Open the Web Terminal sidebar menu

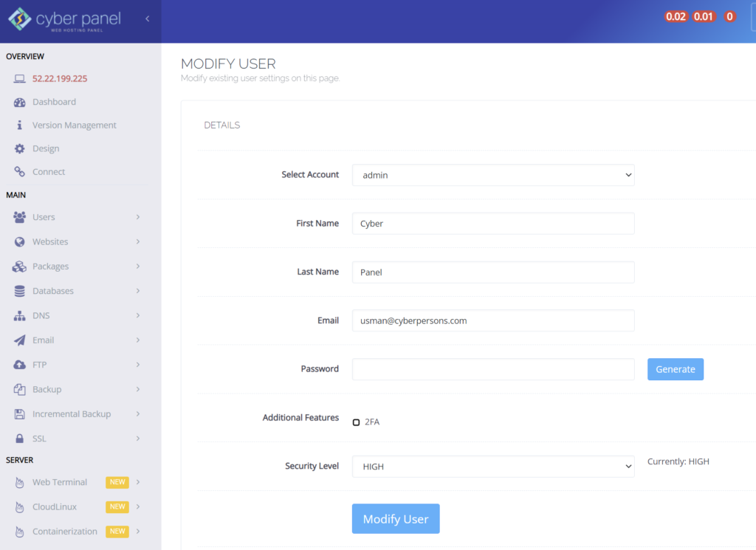coord(60,482)
